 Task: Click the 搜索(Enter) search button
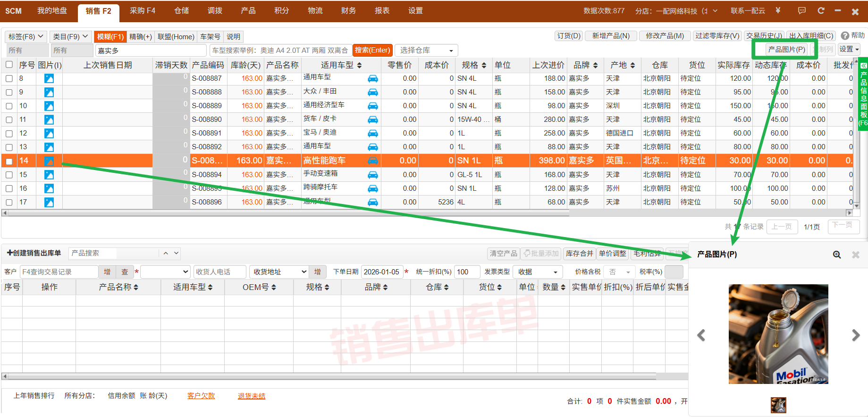pyautogui.click(x=372, y=50)
